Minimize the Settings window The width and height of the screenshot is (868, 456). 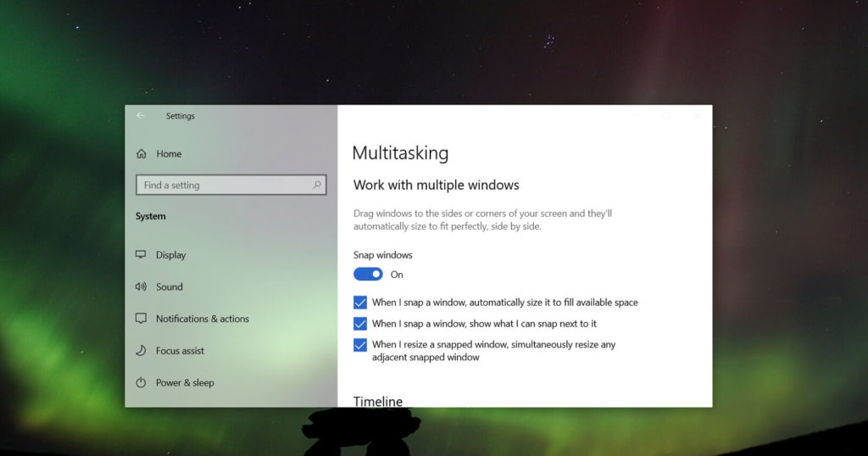[637, 116]
